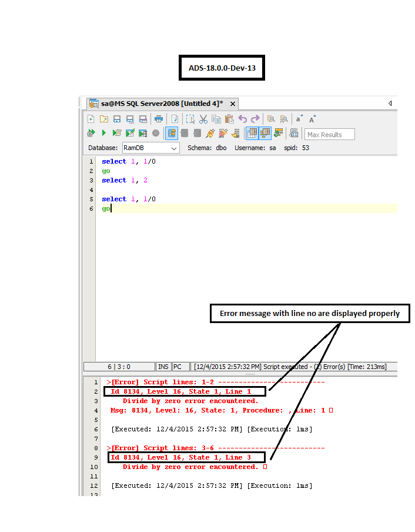Viewport: 415px width, 532px height.
Task: Click the Save All icon
Action: pos(143,119)
